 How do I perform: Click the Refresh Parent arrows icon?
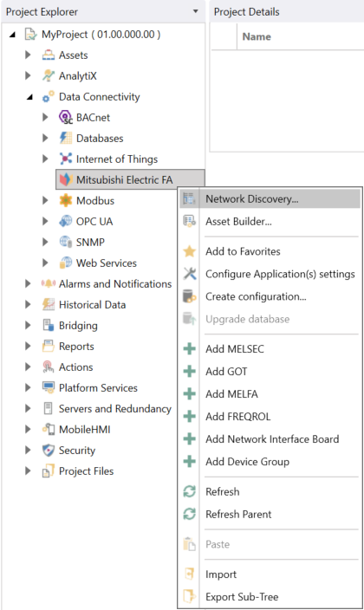190,514
